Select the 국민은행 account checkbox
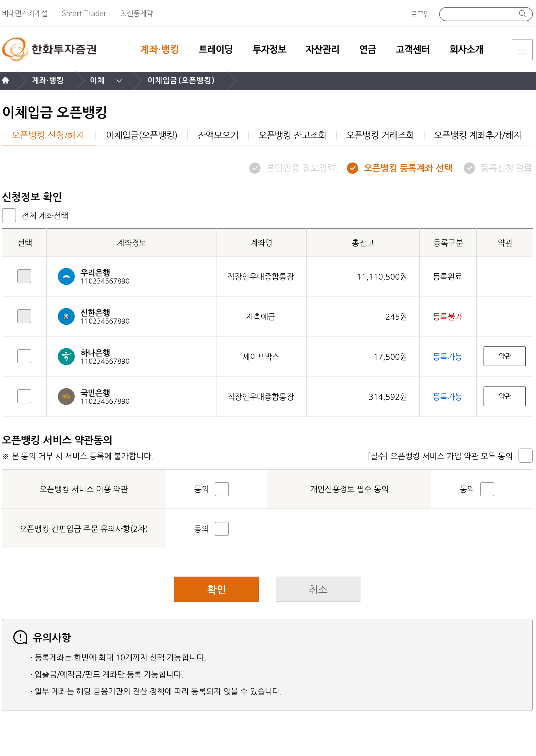Screen dimensions: 536x756 coord(24,396)
